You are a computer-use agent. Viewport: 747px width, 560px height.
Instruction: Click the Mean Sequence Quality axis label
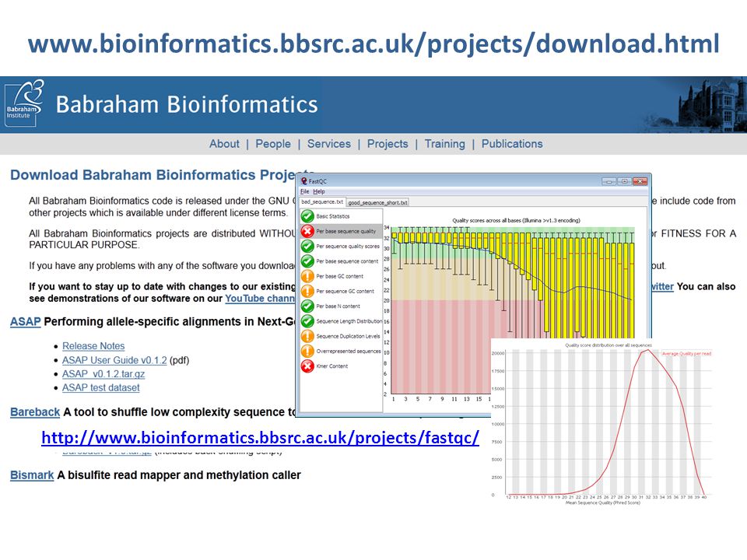pyautogui.click(x=602, y=502)
